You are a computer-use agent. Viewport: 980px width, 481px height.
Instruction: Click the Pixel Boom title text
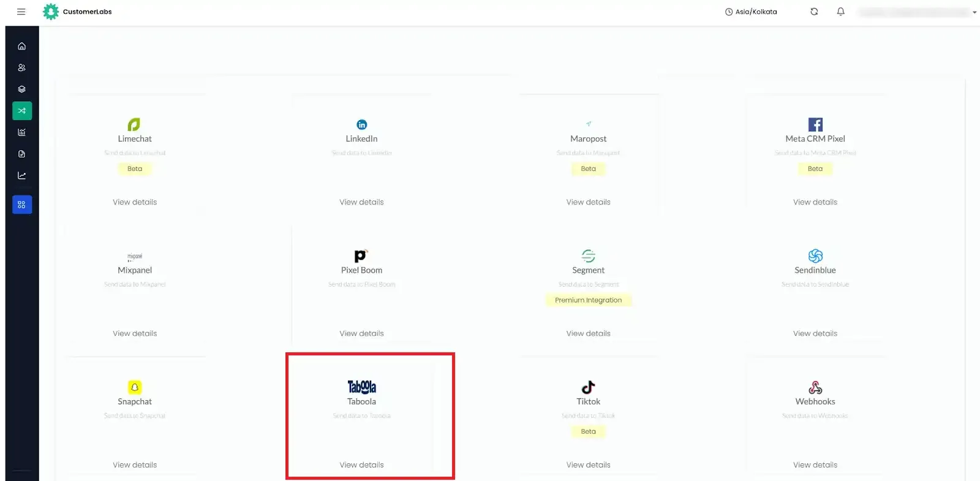pos(361,270)
